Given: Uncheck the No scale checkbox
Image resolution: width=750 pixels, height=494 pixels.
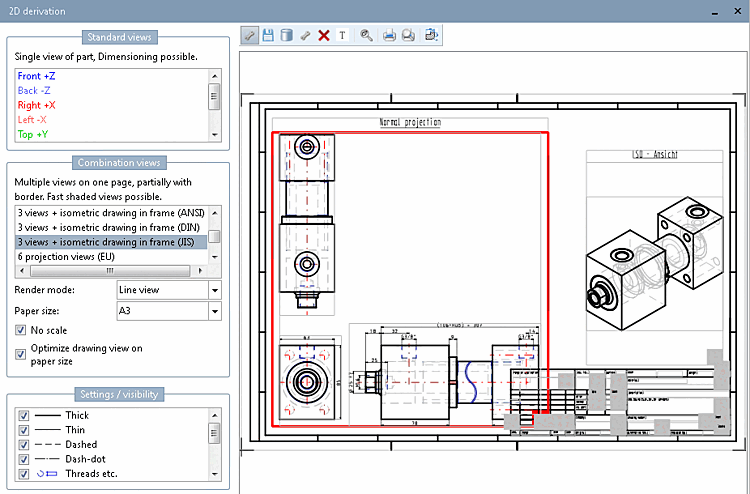Looking at the screenshot, I should [21, 330].
